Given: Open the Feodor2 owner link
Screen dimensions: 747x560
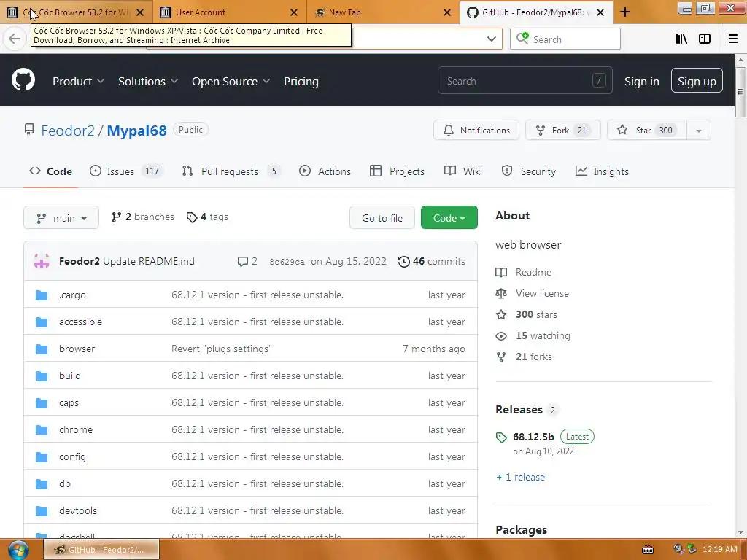Looking at the screenshot, I should [68, 131].
